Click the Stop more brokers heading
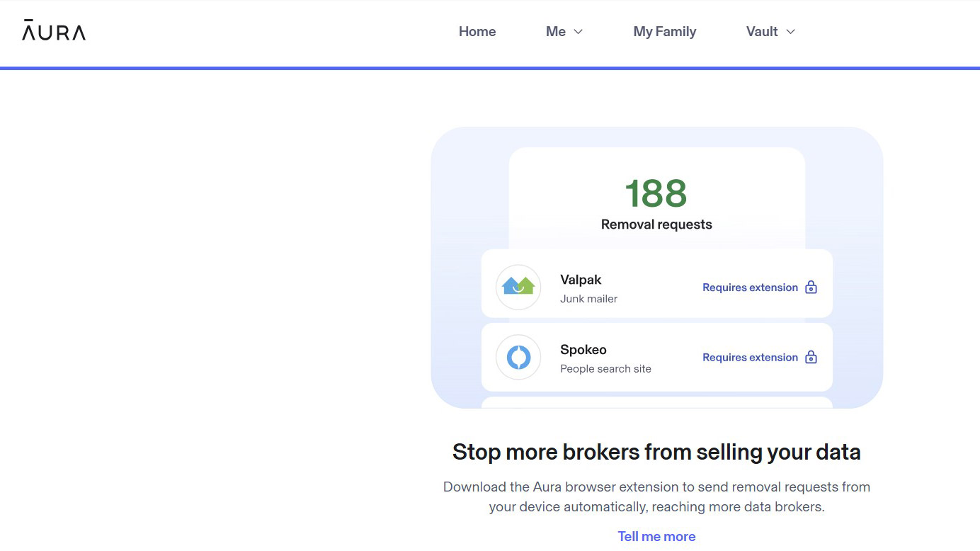The height and width of the screenshot is (551, 980). [656, 452]
